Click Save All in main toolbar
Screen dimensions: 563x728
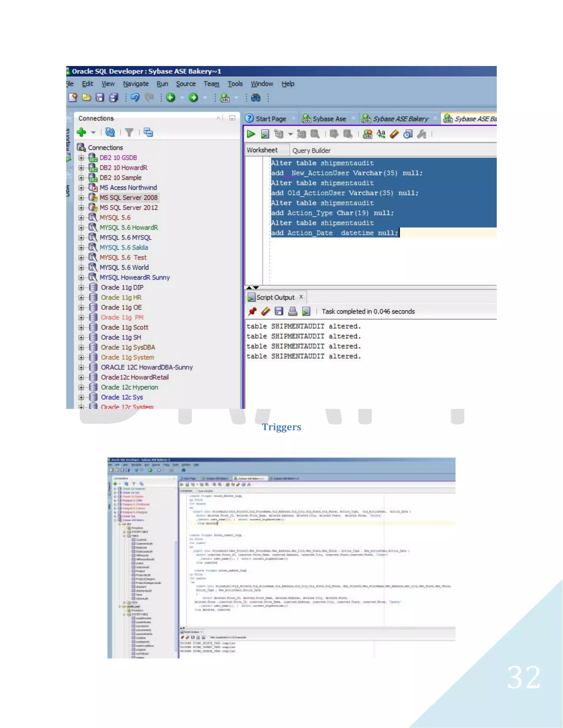114,98
